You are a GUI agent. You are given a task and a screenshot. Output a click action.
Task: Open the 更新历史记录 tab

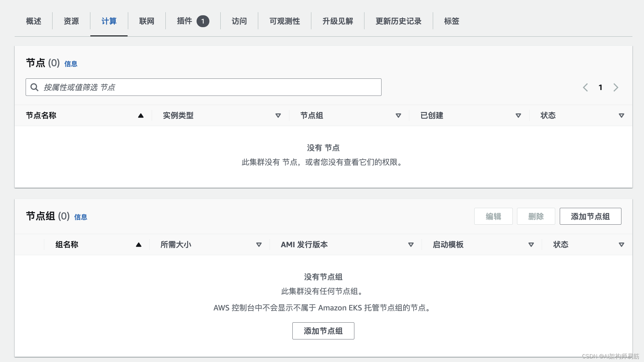399,21
